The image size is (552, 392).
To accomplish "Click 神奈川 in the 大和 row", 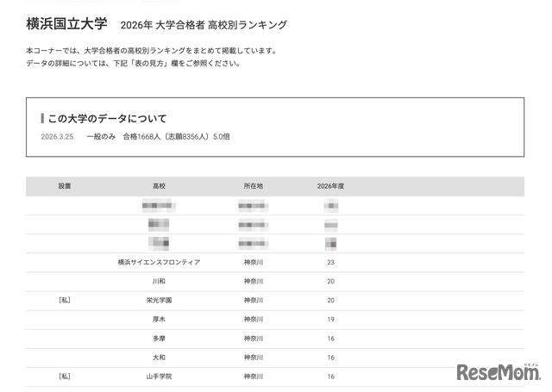I will tap(254, 358).
